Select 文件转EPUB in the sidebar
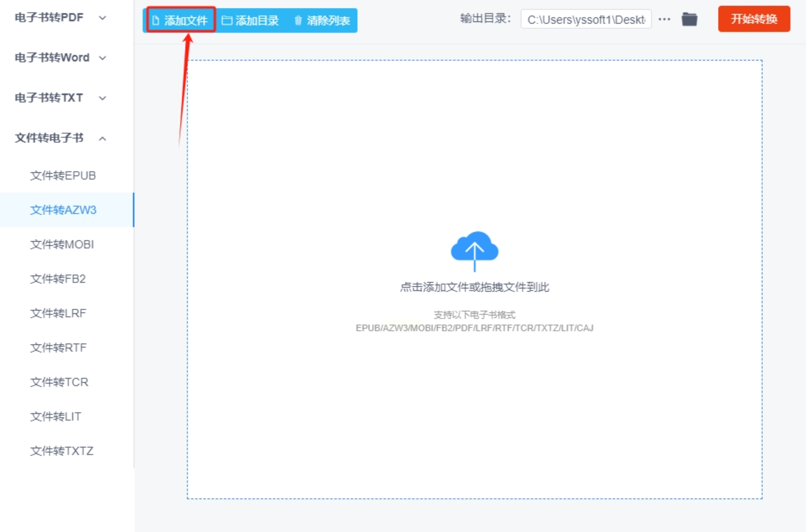Screen dimensions: 806x532 click(x=63, y=175)
